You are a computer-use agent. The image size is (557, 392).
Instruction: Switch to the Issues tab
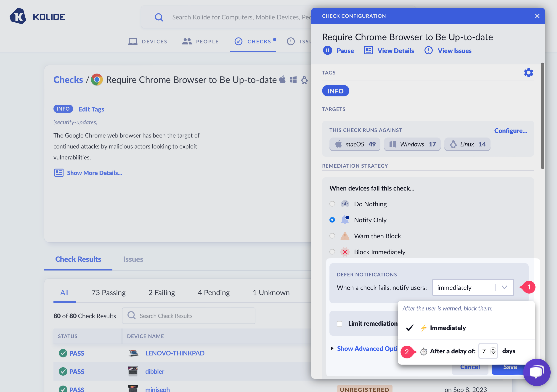[x=133, y=259]
